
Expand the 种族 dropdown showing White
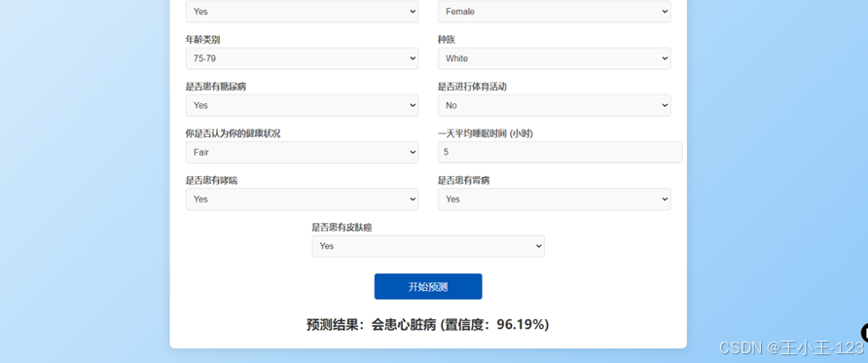554,58
